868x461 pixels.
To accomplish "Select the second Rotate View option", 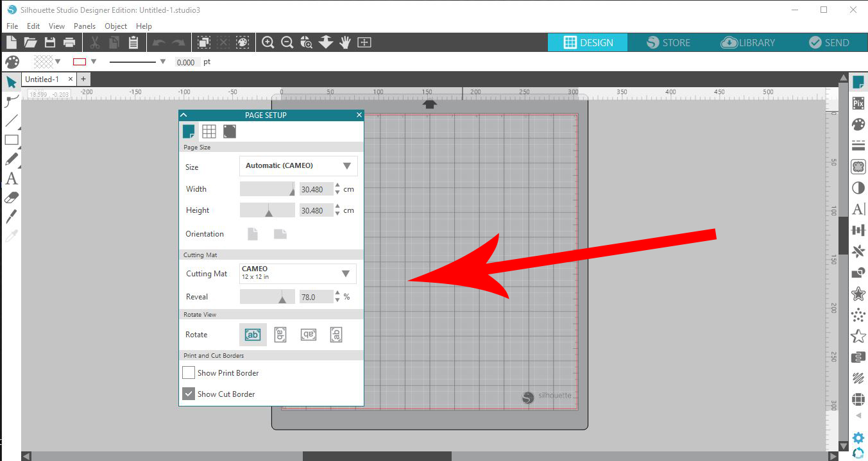I will point(280,335).
